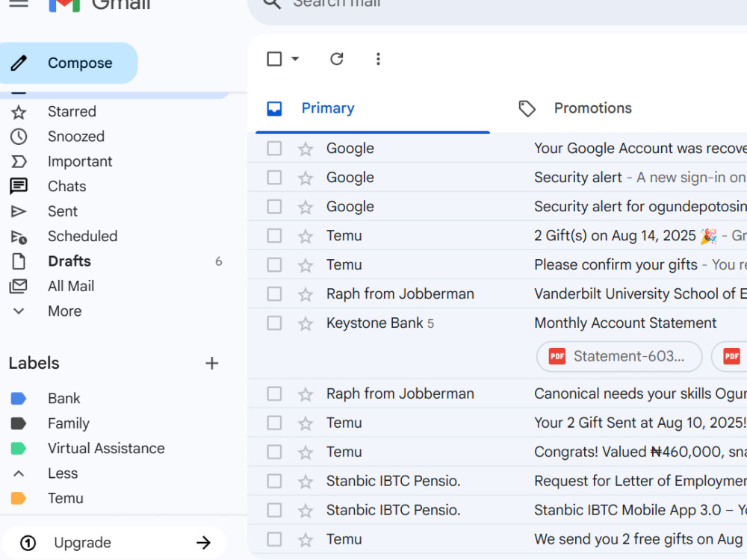The height and width of the screenshot is (560, 747).
Task: Open the Statement-603 PDF attachment
Action: [x=619, y=356]
